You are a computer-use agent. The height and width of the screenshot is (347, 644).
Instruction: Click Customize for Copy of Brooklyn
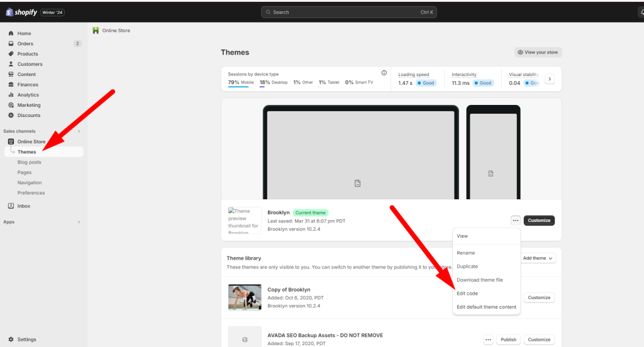pyautogui.click(x=539, y=298)
